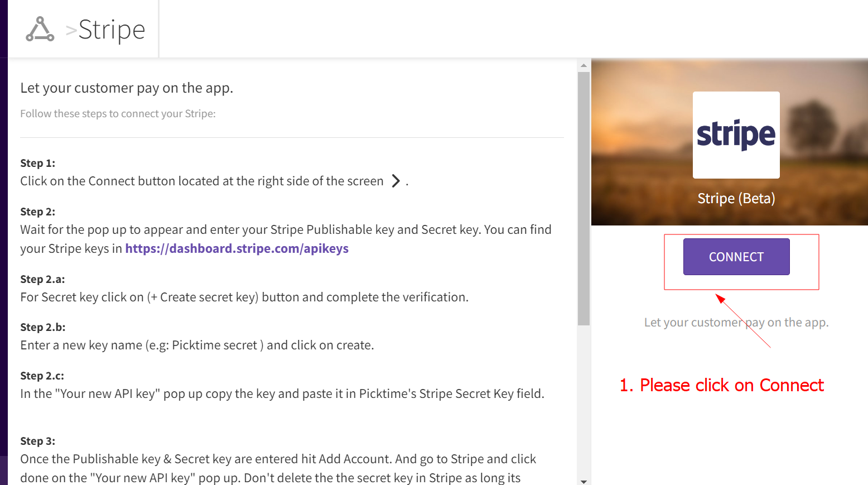Click the red 'Please click on Connect' note
Image resolution: width=868 pixels, height=485 pixels.
click(x=721, y=385)
